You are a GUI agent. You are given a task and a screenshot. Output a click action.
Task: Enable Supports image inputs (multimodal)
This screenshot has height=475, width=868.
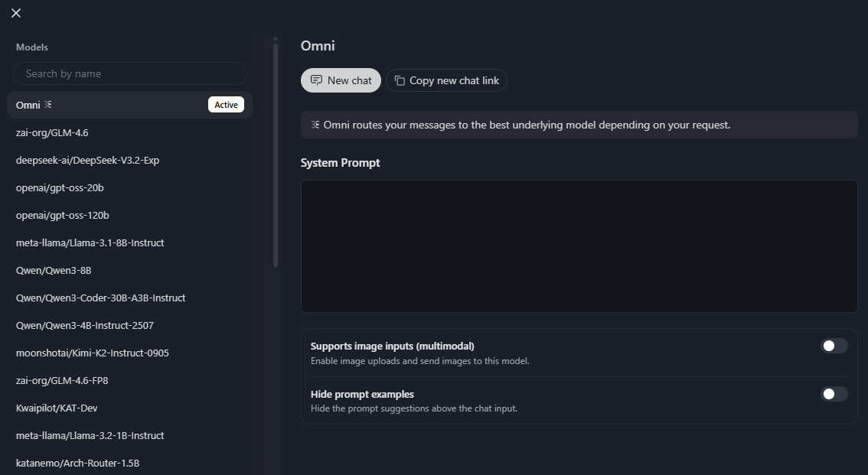(834, 346)
